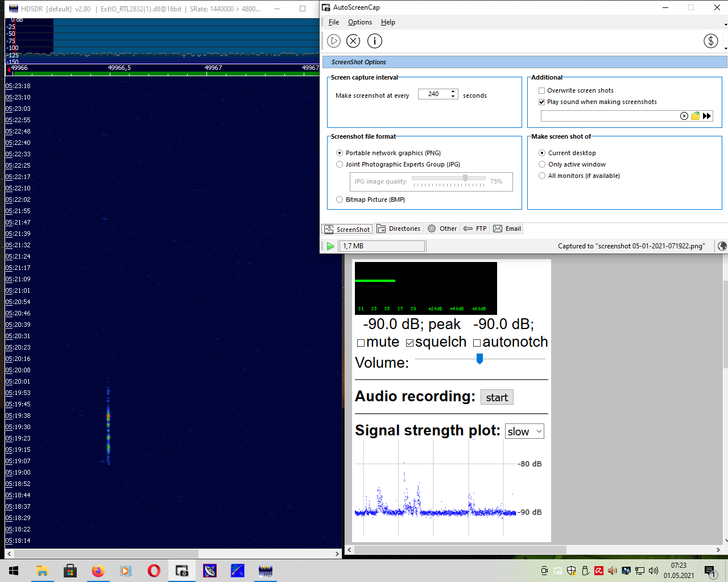Click the 1,7 MB status bar field
The image size is (728, 582).
pos(382,246)
